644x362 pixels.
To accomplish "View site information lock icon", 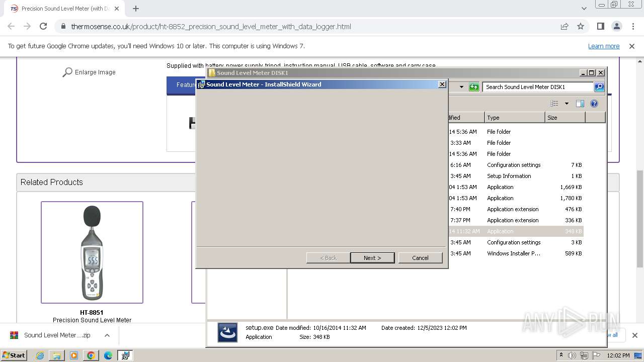I will point(62,26).
